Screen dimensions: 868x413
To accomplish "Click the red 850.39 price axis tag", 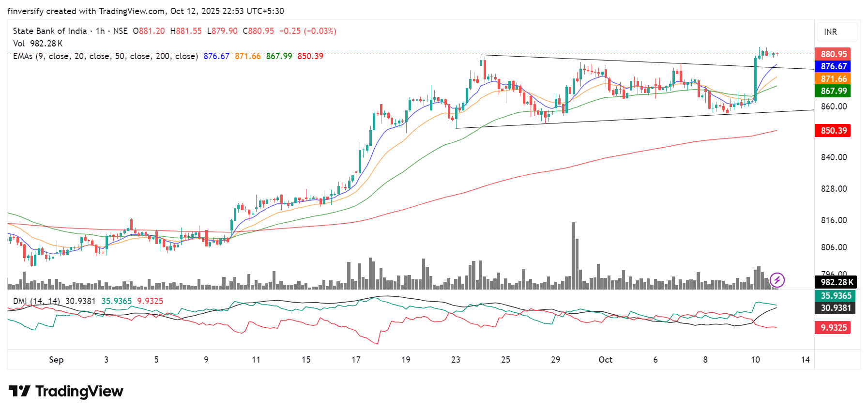I will 834,131.
